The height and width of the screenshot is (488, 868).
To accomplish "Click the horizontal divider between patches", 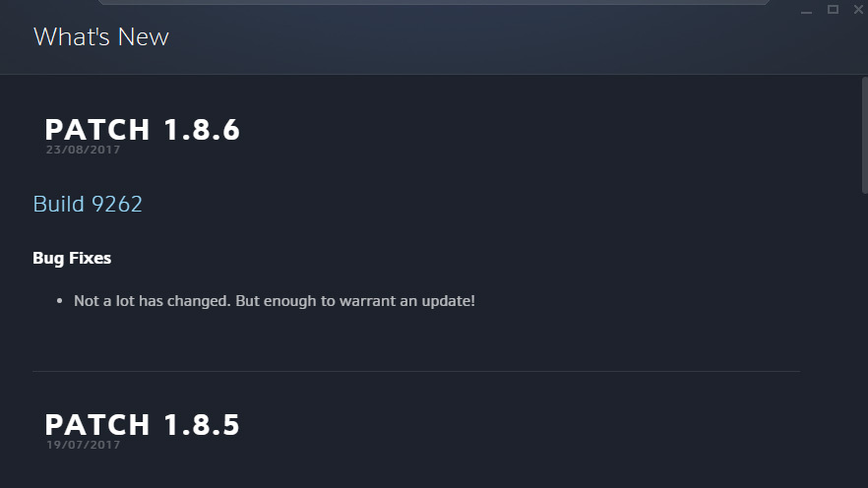I will click(416, 371).
